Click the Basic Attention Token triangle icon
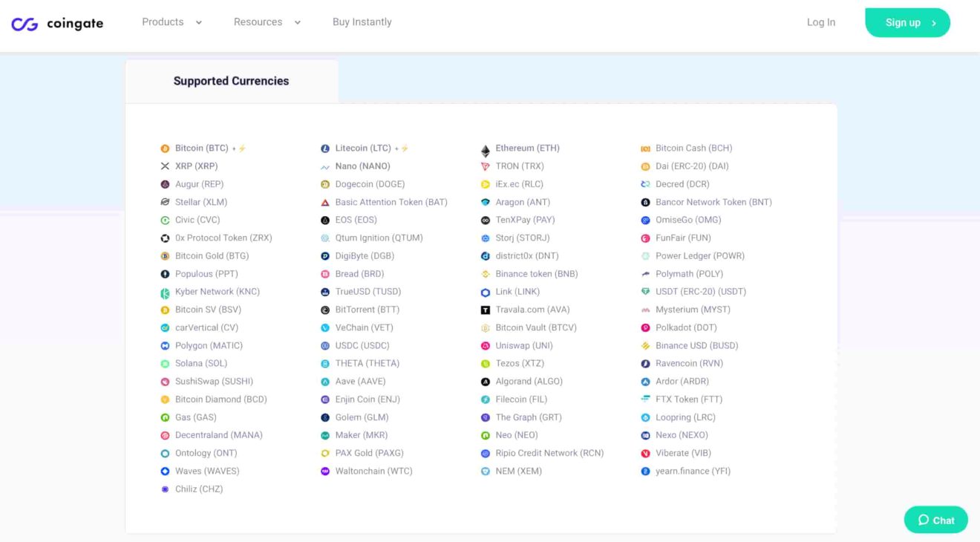Image resolution: width=980 pixels, height=542 pixels. pyautogui.click(x=325, y=203)
